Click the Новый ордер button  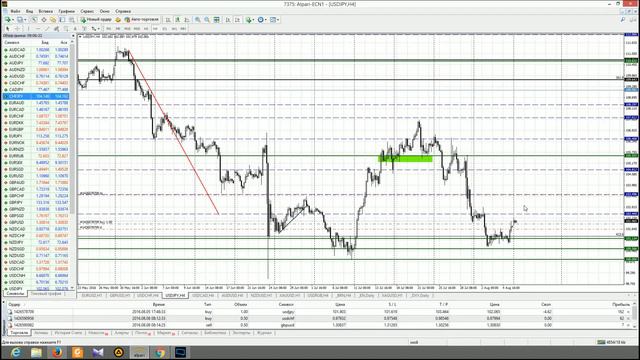pyautogui.click(x=96, y=20)
